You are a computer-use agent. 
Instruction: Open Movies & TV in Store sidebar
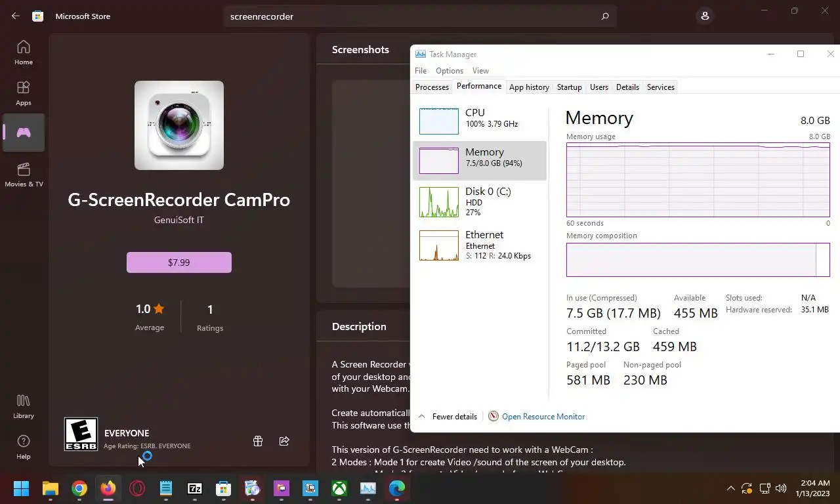pos(24,175)
